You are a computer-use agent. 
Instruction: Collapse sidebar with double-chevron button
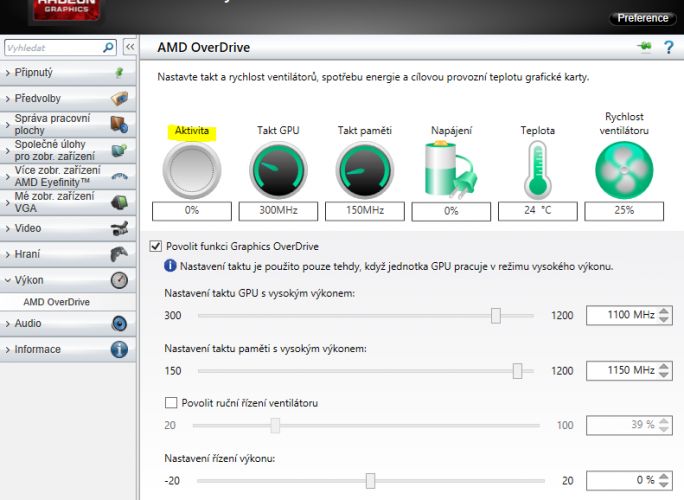(130, 47)
